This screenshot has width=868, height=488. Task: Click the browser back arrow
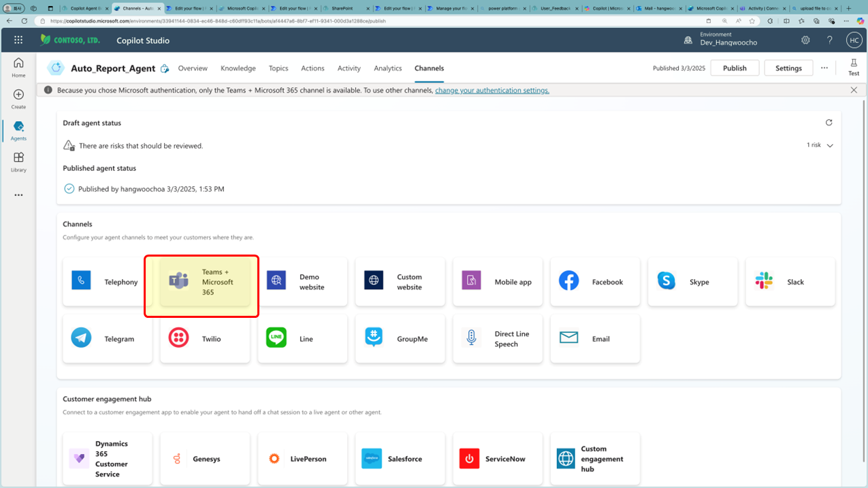click(x=10, y=21)
